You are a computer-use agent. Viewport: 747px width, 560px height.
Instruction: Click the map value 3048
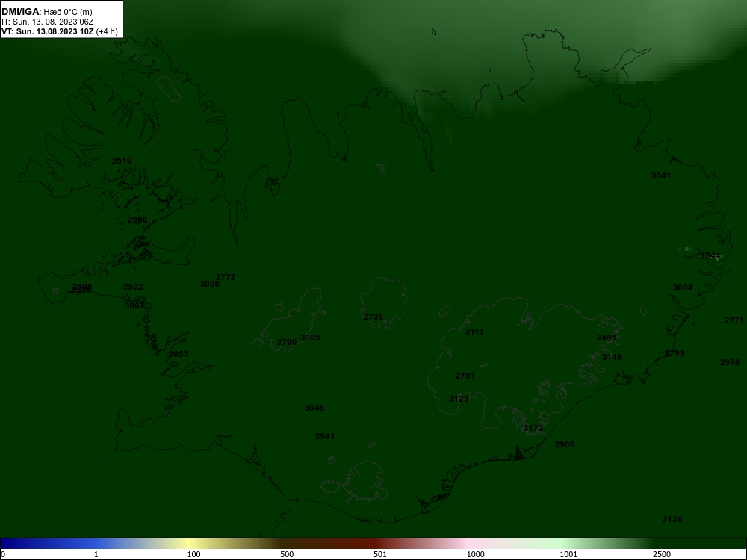coord(314,408)
